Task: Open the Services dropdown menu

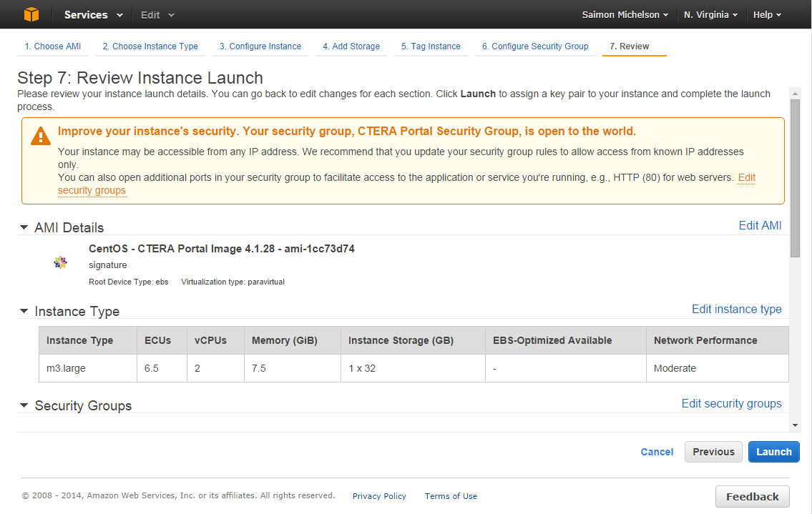Action: [93, 15]
